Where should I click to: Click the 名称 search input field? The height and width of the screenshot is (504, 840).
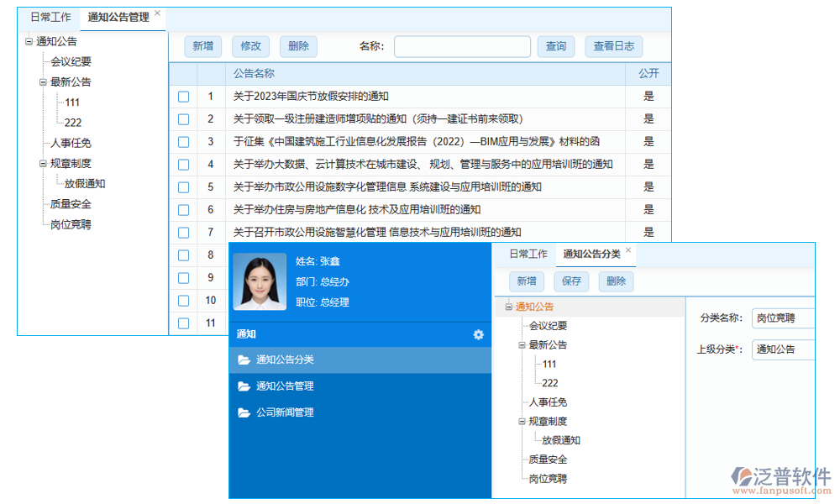[462, 46]
